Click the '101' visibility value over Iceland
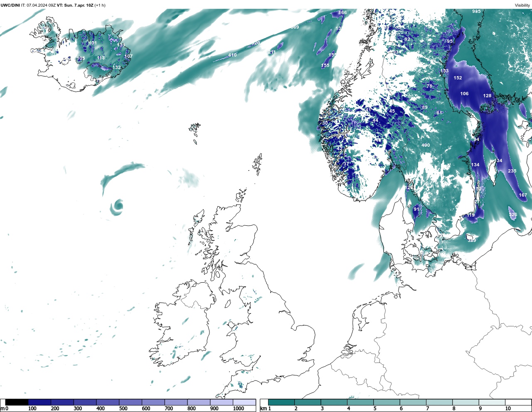This screenshot has width=532, height=412. click(93, 43)
